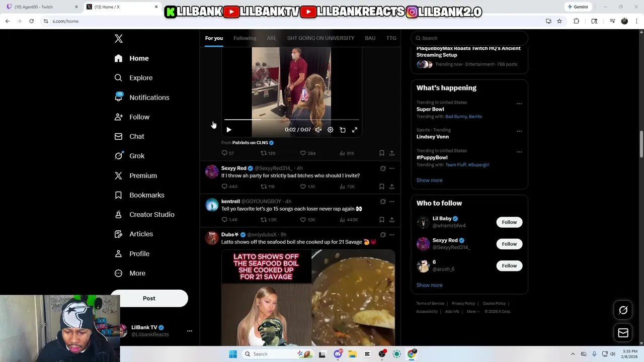Share the kentrell post
This screenshot has height=362, width=644.
pos(392,220)
